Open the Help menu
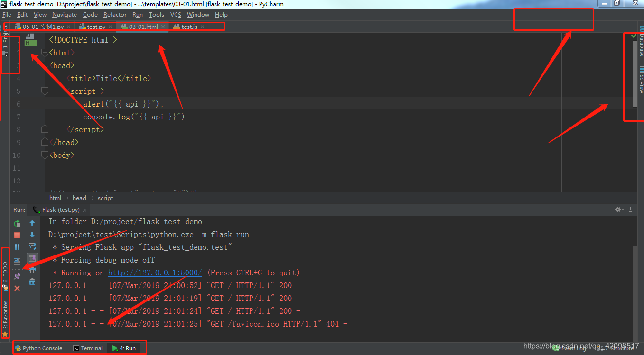The image size is (644, 355). [221, 15]
